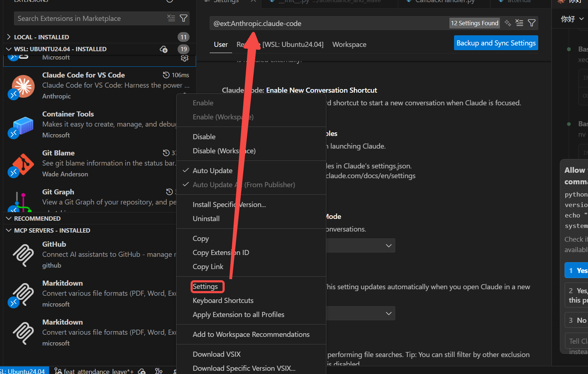Open the claude.com/docs/en/settings link
Screen dimensions: 588x374
point(371,176)
